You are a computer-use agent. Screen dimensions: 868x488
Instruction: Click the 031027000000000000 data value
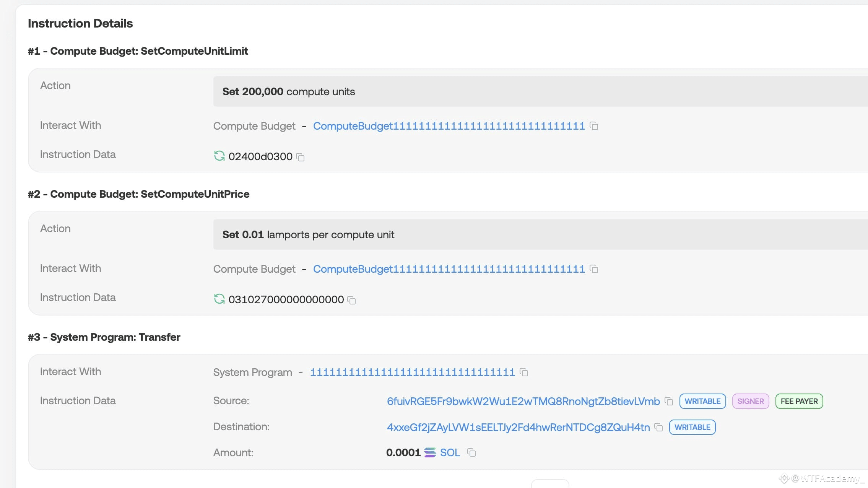286,299
